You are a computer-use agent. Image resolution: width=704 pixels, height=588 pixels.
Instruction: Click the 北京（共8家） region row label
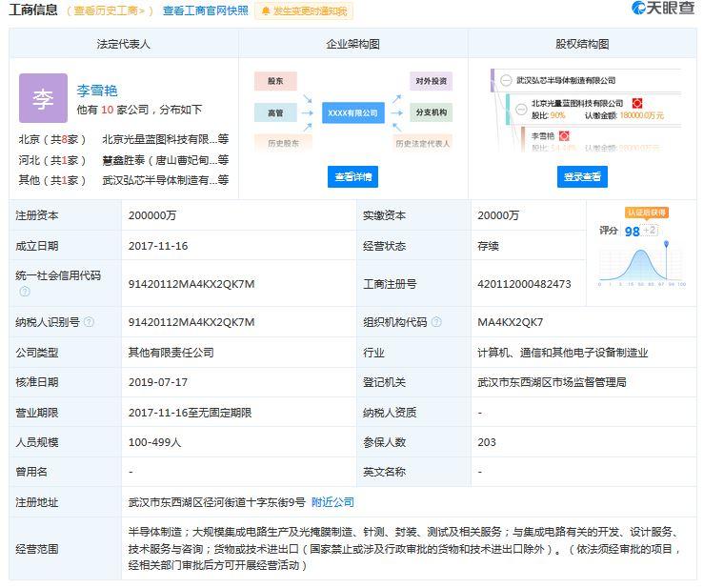click(x=52, y=139)
